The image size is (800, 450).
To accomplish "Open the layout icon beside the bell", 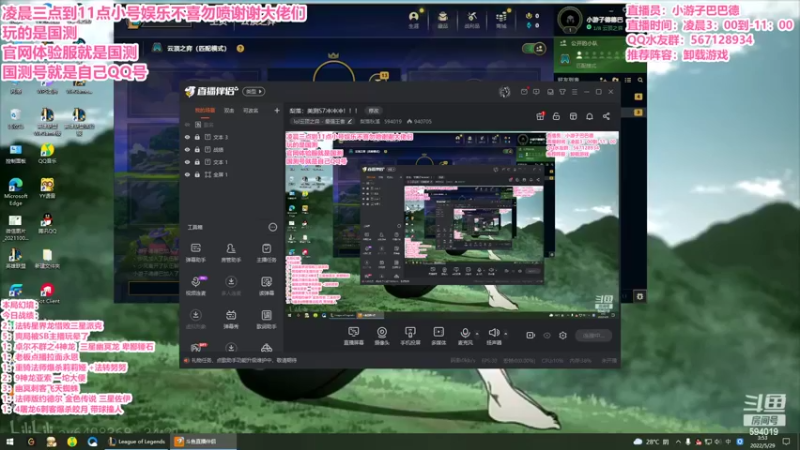I will coord(573,116).
